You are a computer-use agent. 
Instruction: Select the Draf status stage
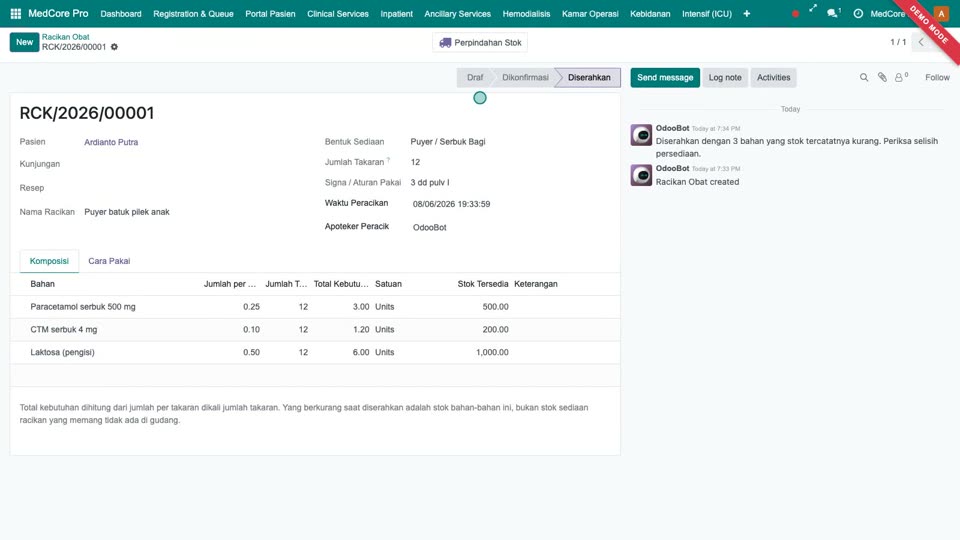point(474,78)
